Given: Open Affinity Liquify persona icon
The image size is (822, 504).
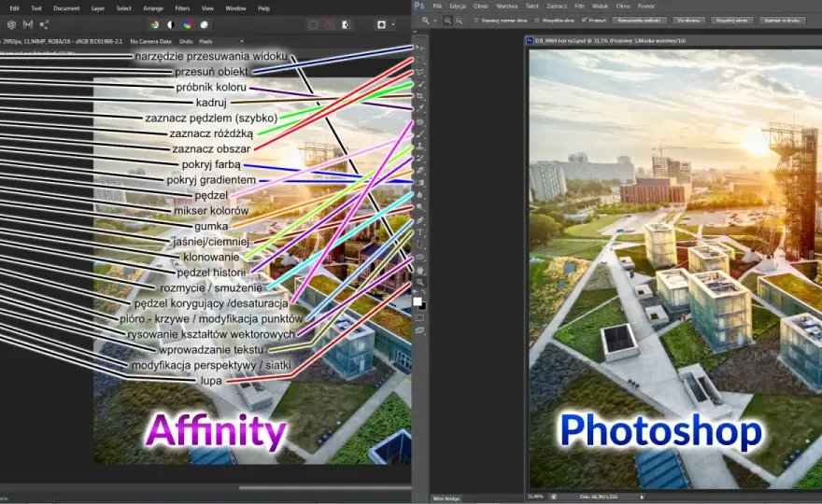Looking at the screenshot, I should (28, 24).
